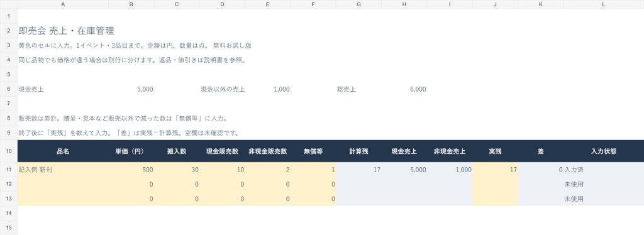Click the 現金販売数 table header
Image resolution: width=644 pixels, height=235 pixels.
coord(222,151)
